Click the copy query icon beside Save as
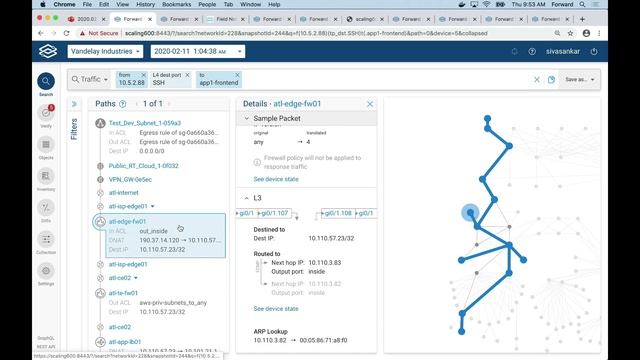640x360 pixels. [551, 80]
